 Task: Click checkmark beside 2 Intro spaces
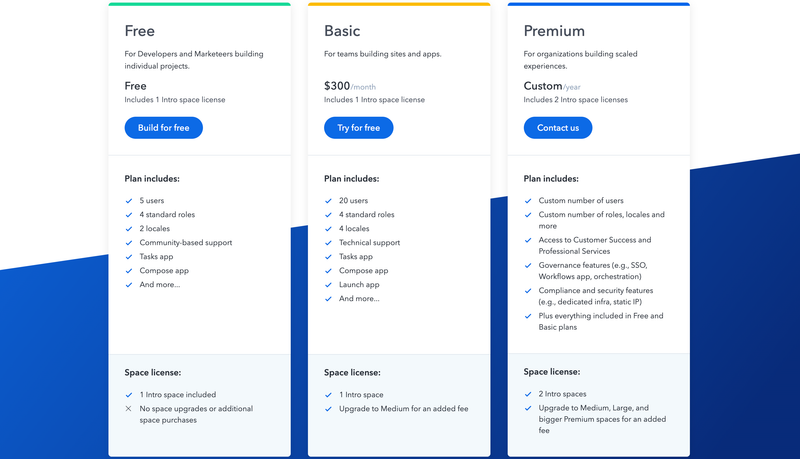point(528,394)
